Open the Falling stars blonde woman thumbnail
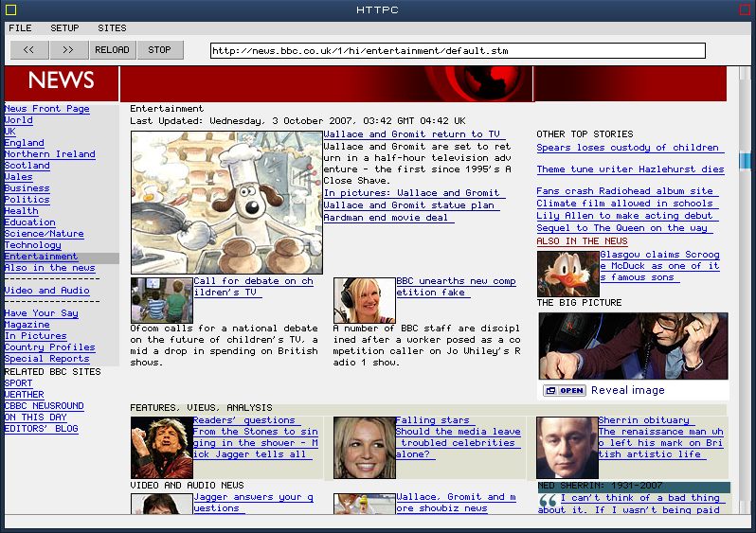 click(x=365, y=448)
